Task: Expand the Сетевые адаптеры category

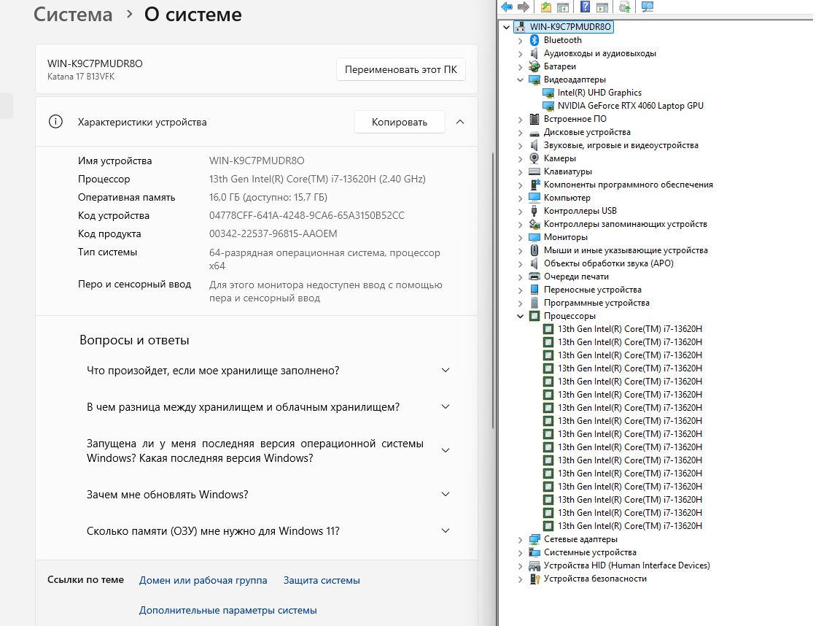Action: click(x=521, y=539)
